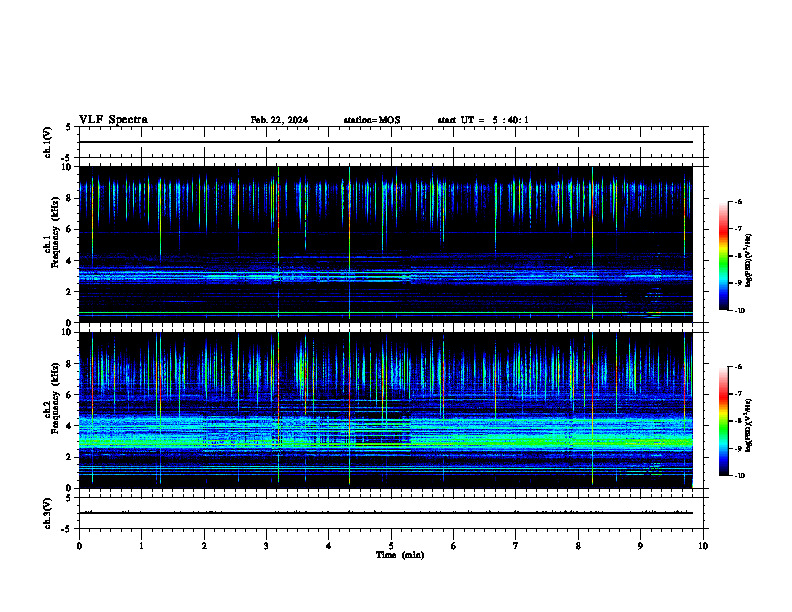The width and height of the screenshot is (792, 612).
Task: Click the "-9" tick on ch.1 colorbar
Action: coord(738,283)
